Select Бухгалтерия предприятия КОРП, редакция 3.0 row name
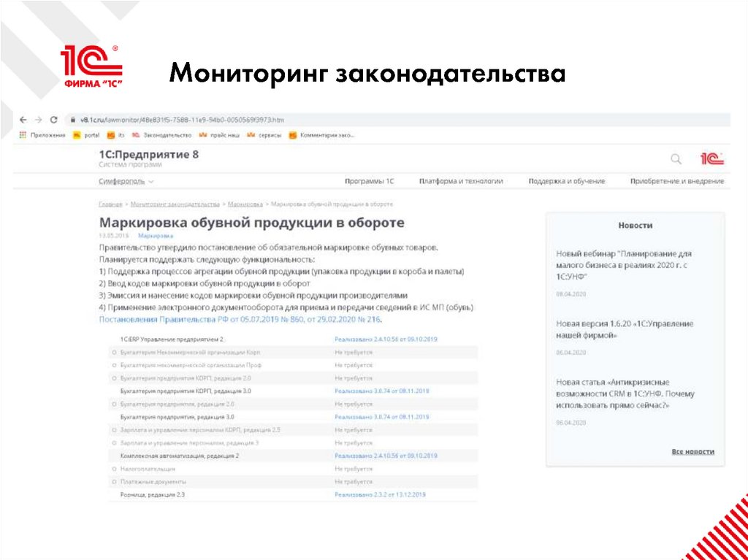The image size is (748, 560). (x=186, y=391)
